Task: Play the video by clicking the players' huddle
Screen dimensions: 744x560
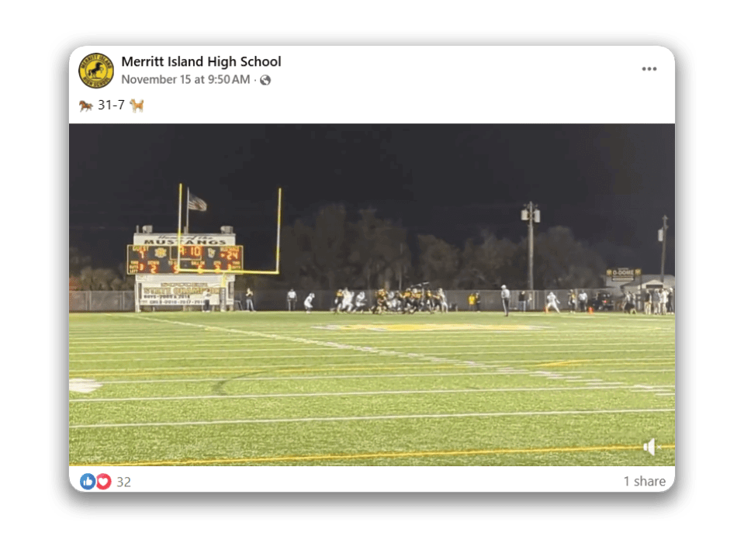Action: [x=390, y=300]
